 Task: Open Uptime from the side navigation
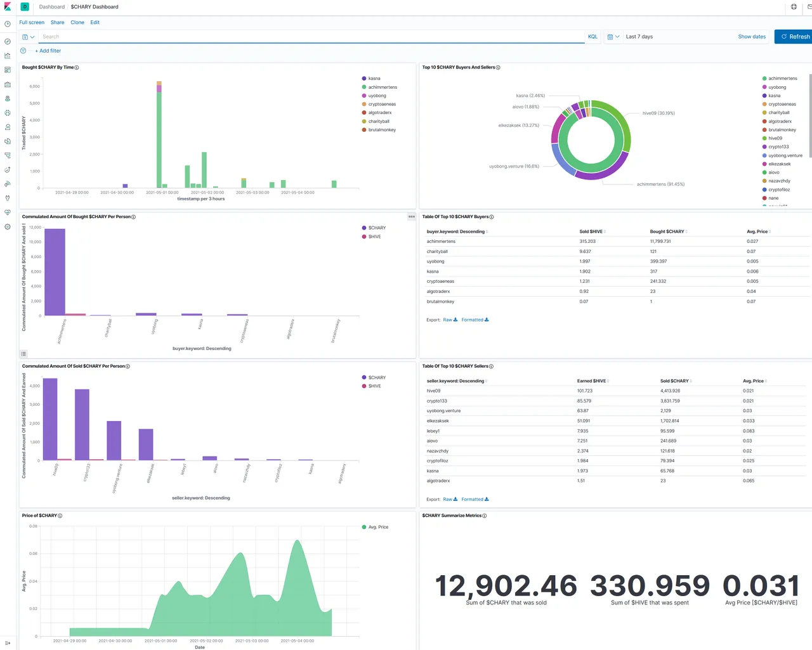point(8,170)
